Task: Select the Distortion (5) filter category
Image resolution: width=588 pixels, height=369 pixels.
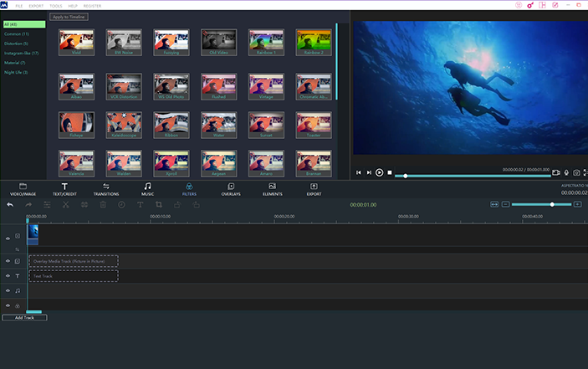Action: [x=16, y=44]
